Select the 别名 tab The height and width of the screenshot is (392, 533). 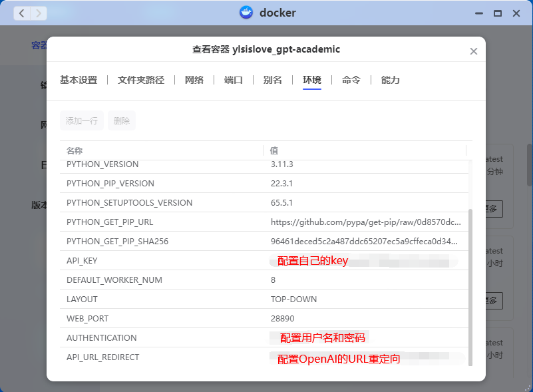point(273,80)
